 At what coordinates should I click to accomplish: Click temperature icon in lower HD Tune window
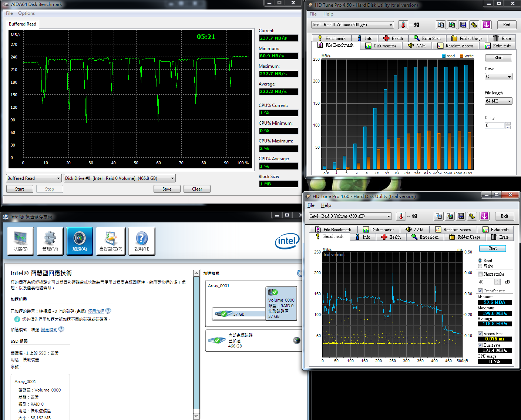click(x=401, y=216)
